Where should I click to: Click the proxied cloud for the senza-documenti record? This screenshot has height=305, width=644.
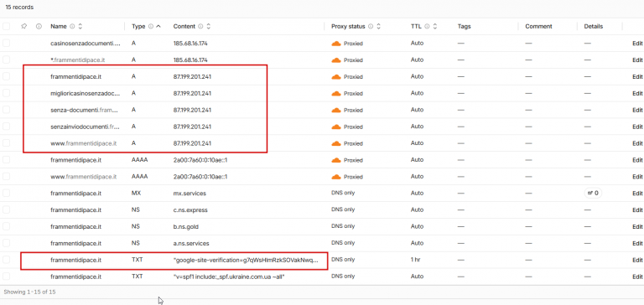coord(336,111)
